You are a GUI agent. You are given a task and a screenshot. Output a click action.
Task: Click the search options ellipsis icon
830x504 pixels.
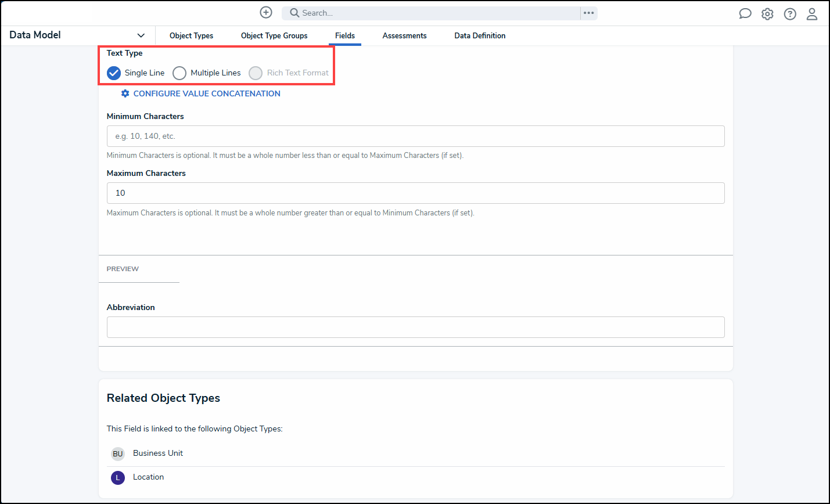[x=589, y=13]
